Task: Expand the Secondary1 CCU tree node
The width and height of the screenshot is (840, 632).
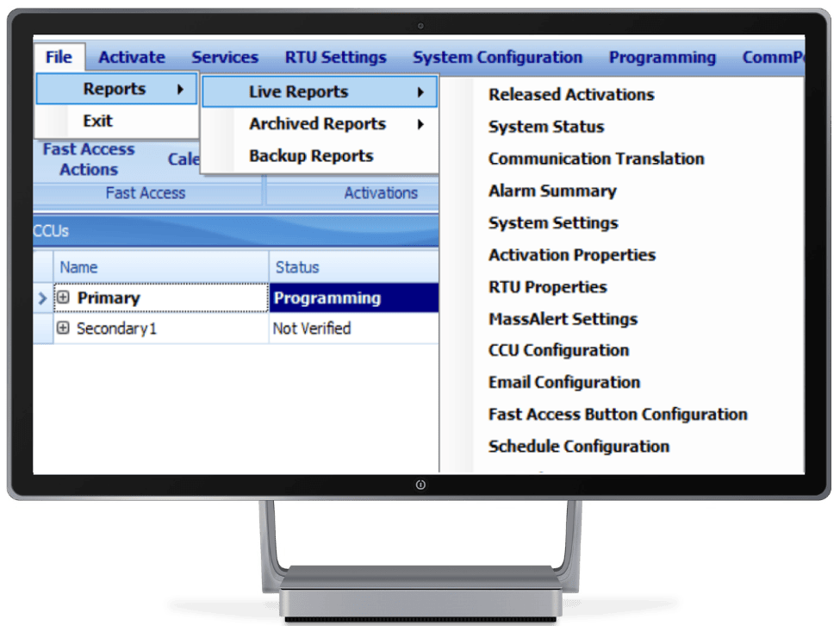Action: pos(64,329)
